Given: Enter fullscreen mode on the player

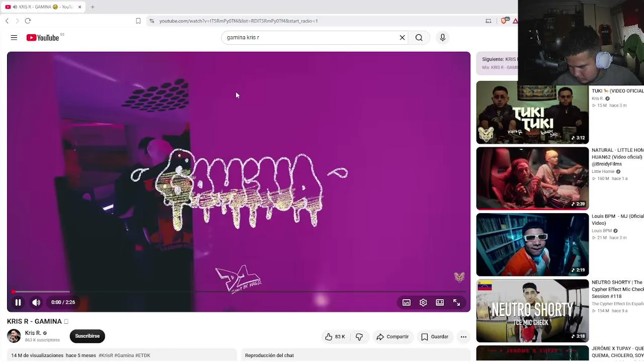Looking at the screenshot, I should coord(456,303).
